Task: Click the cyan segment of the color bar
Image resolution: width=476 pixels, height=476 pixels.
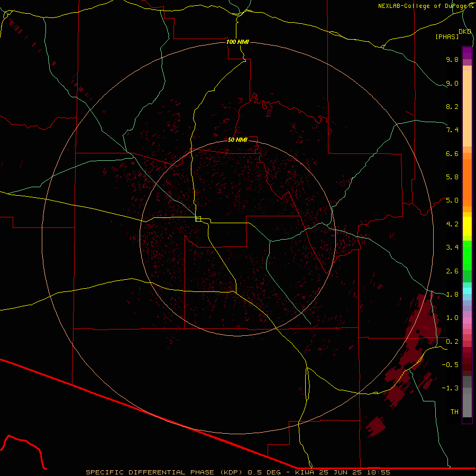Action: pos(467,290)
